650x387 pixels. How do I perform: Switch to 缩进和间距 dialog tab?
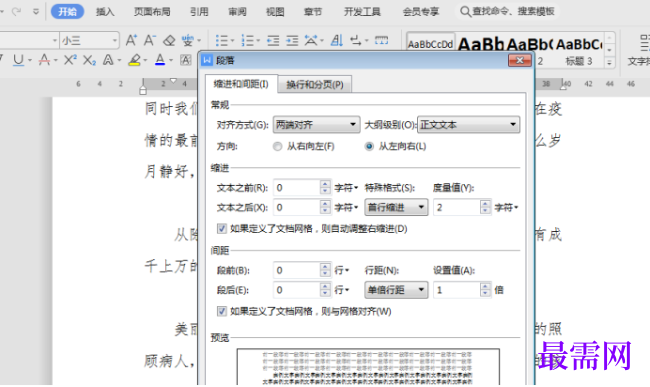point(241,84)
